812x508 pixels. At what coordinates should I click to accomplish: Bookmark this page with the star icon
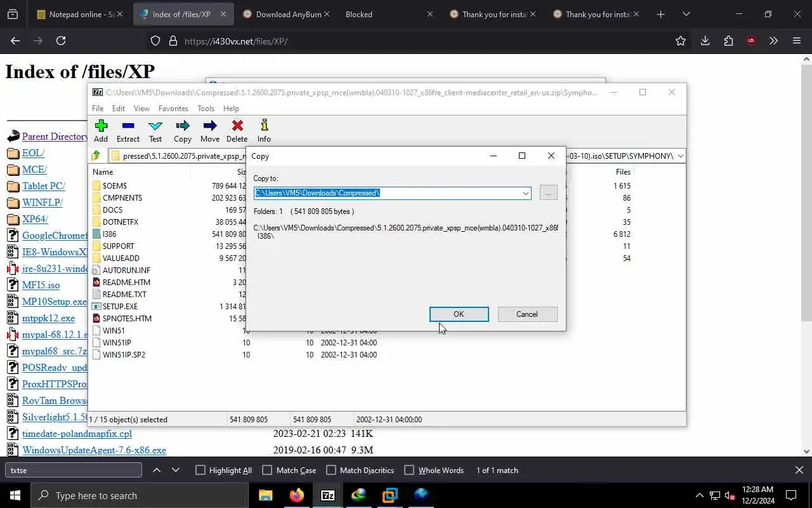coord(681,41)
